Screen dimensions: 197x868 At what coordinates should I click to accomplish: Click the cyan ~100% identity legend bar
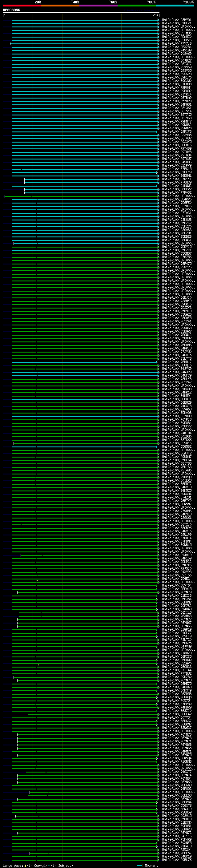tap(175, 6)
